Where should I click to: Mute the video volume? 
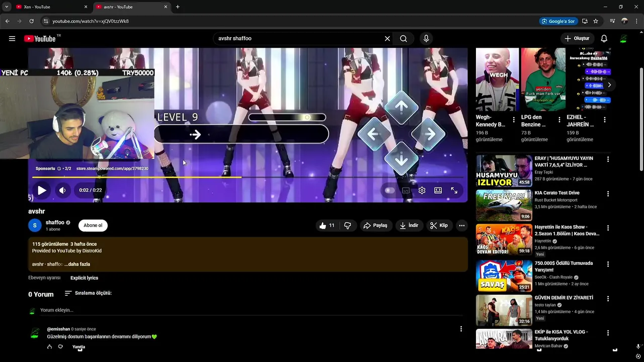62,191
